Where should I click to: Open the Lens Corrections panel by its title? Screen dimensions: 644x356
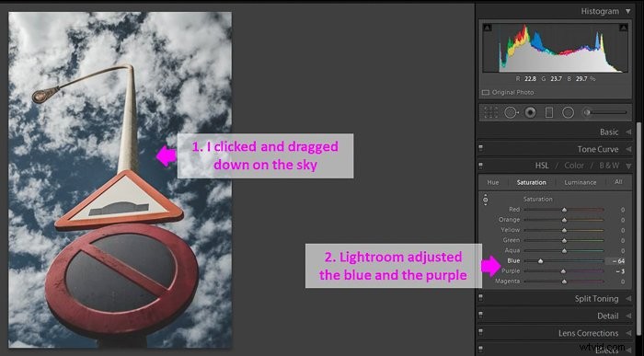588,333
